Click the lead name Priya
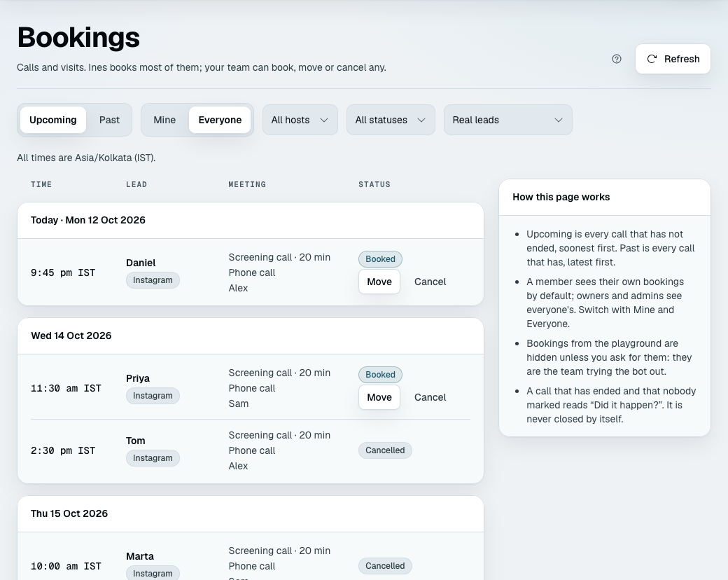Screen dimensions: 728x580 coord(138,378)
